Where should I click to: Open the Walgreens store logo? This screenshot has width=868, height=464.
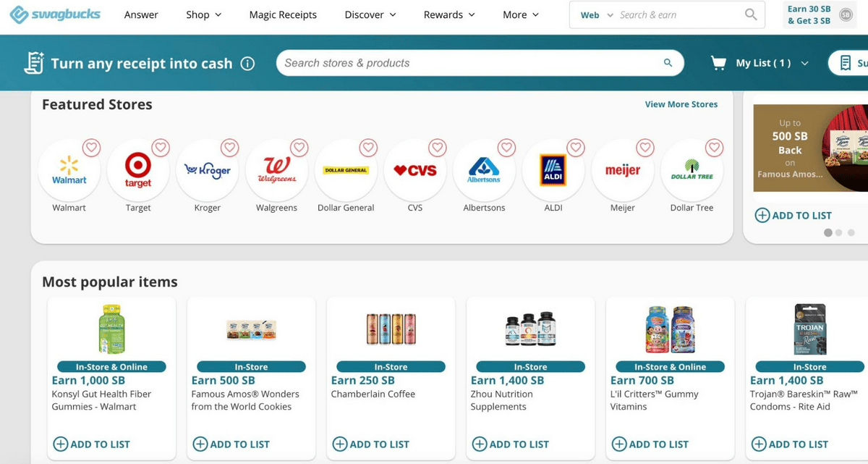(x=277, y=171)
